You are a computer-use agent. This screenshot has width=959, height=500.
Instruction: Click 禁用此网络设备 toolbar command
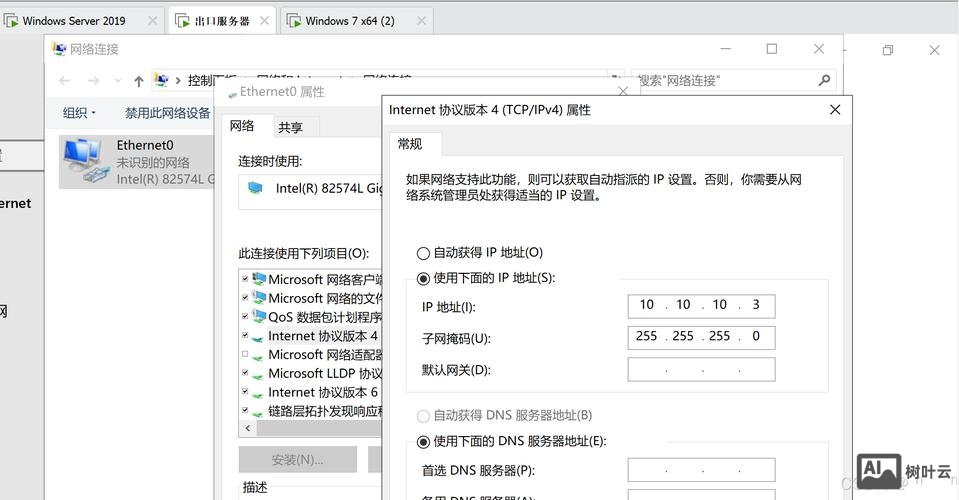tap(167, 112)
